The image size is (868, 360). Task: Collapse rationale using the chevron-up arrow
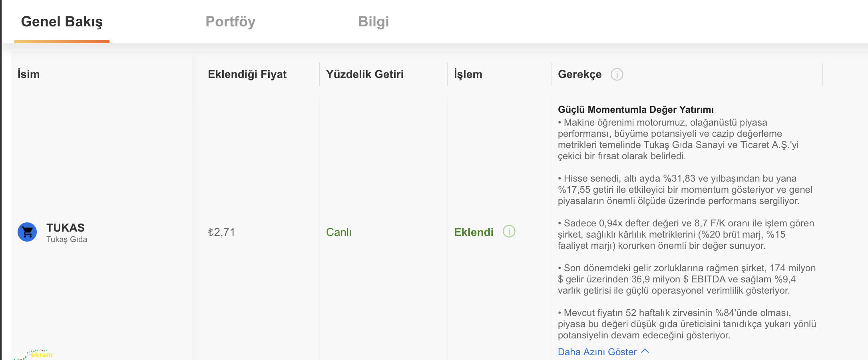645,351
